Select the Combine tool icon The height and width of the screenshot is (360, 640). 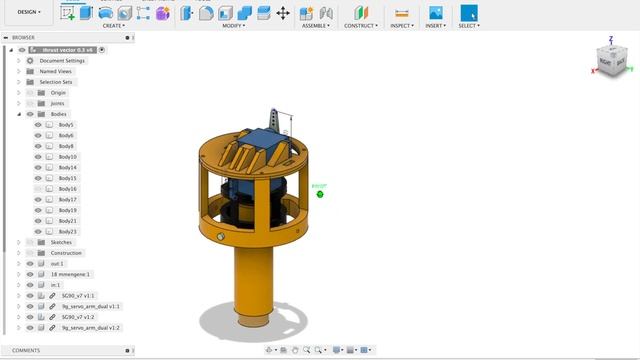tap(244, 13)
